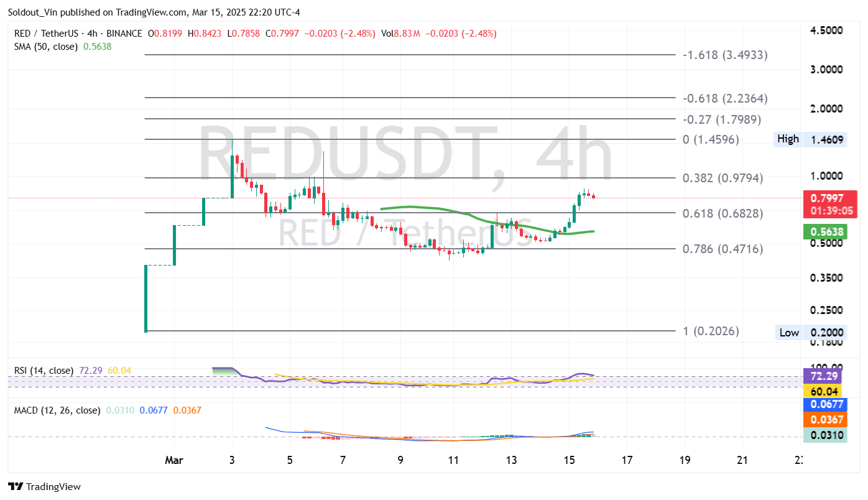Click 3.0000 on the price axis

[827, 70]
